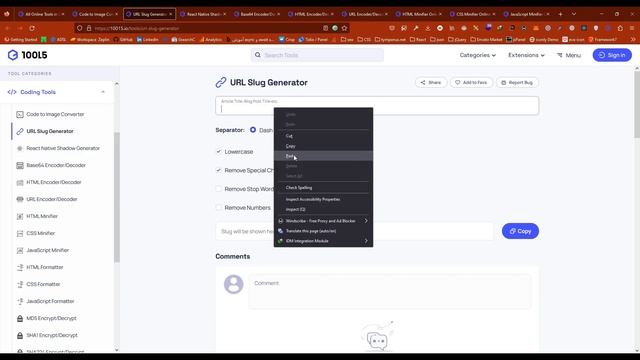Click the sidebar vertical scrollbar thumb
This screenshot has height=360, width=640.
coord(117,197)
